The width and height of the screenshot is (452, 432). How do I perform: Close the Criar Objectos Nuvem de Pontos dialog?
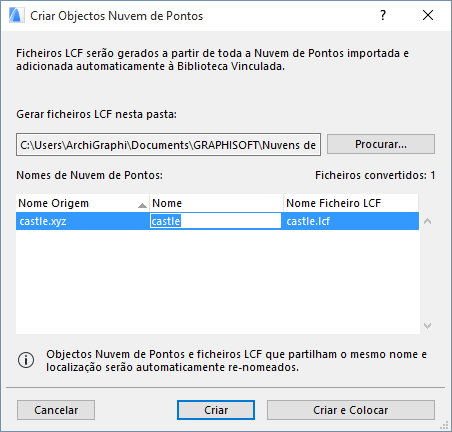click(x=428, y=15)
